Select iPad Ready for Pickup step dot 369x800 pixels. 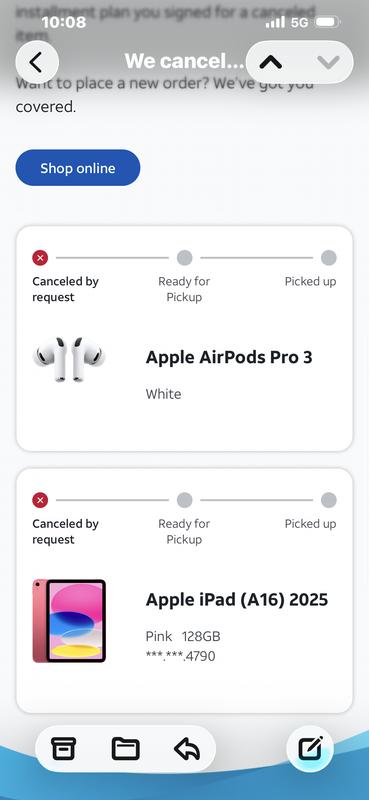pos(184,500)
